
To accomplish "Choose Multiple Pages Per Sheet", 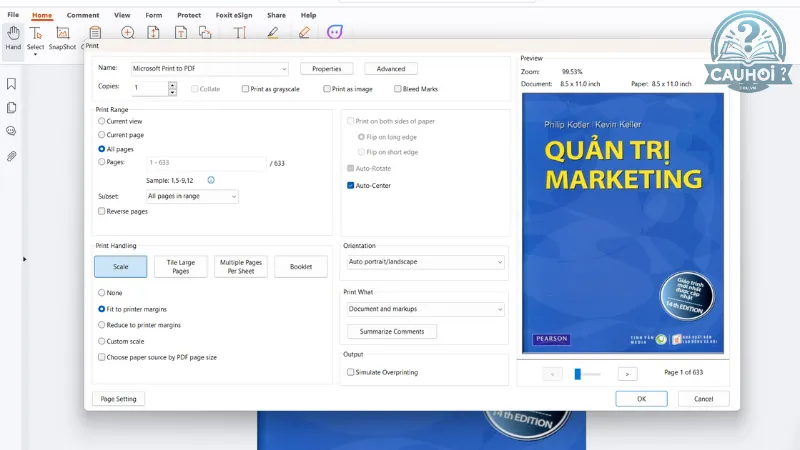I will [241, 267].
